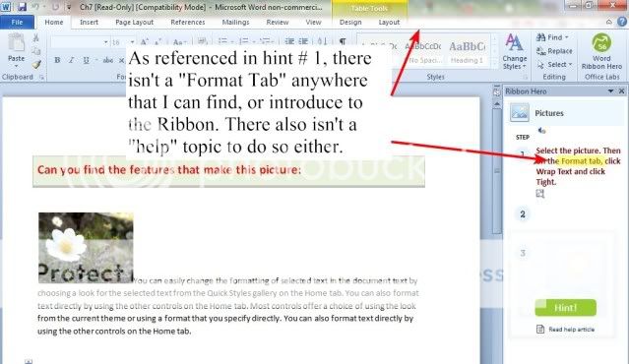Click the Help question mark icon
629x364 pixels.
click(622, 22)
